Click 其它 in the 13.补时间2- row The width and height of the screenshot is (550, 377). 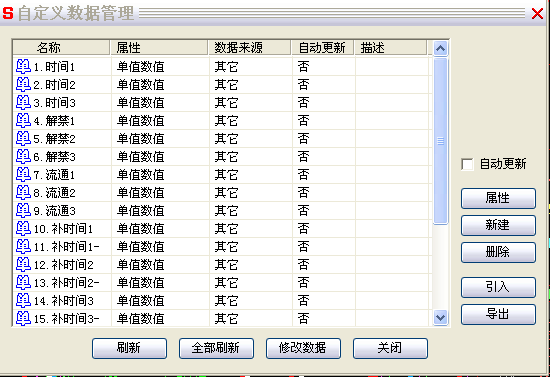226,283
